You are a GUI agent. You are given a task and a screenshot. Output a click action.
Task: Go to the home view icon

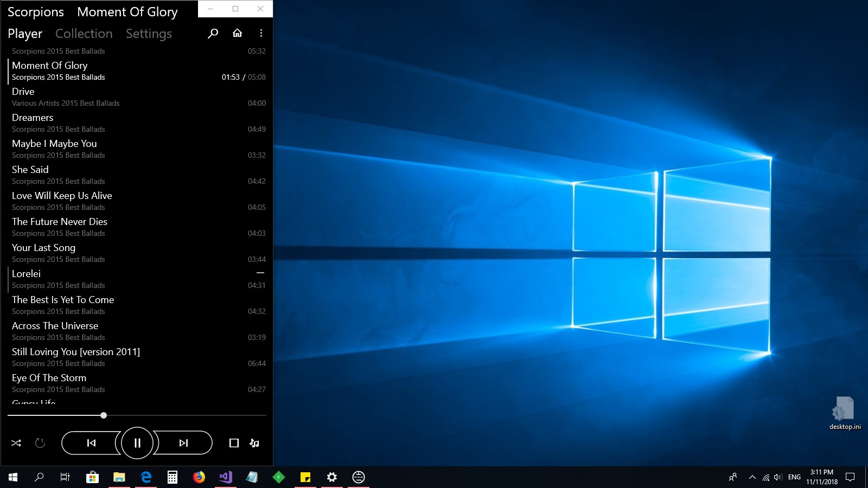[237, 33]
